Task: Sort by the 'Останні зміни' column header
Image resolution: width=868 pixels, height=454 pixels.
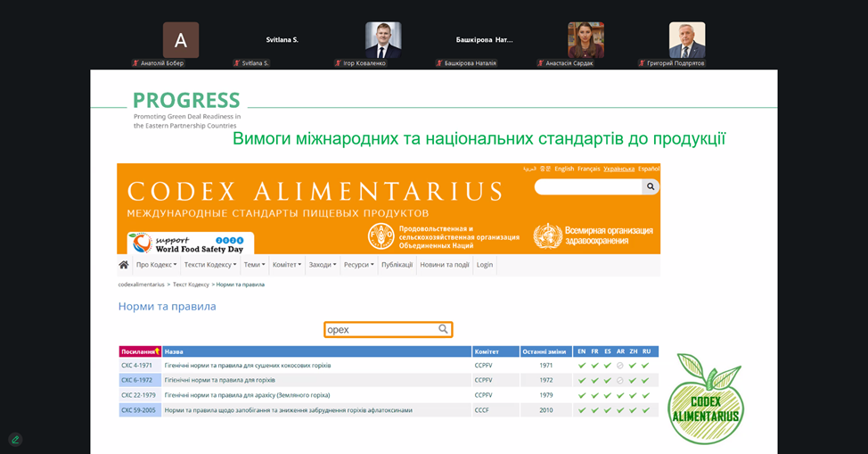Action: point(545,351)
